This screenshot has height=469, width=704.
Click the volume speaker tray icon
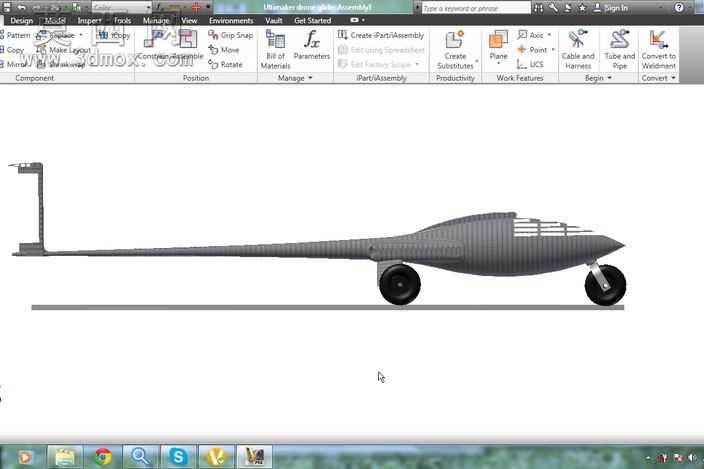click(x=692, y=458)
